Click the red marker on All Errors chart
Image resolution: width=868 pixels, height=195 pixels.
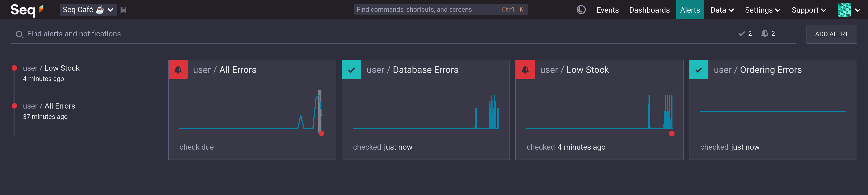tap(321, 133)
